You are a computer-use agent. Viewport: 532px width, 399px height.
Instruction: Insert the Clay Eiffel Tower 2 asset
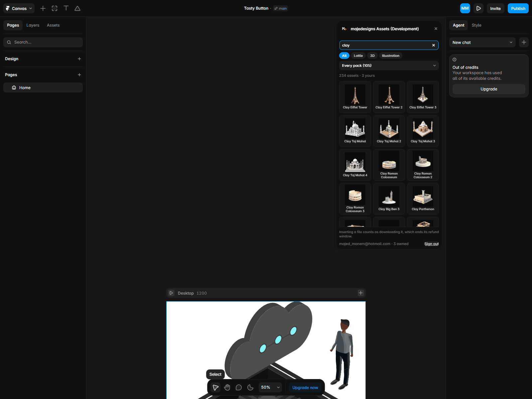389,97
